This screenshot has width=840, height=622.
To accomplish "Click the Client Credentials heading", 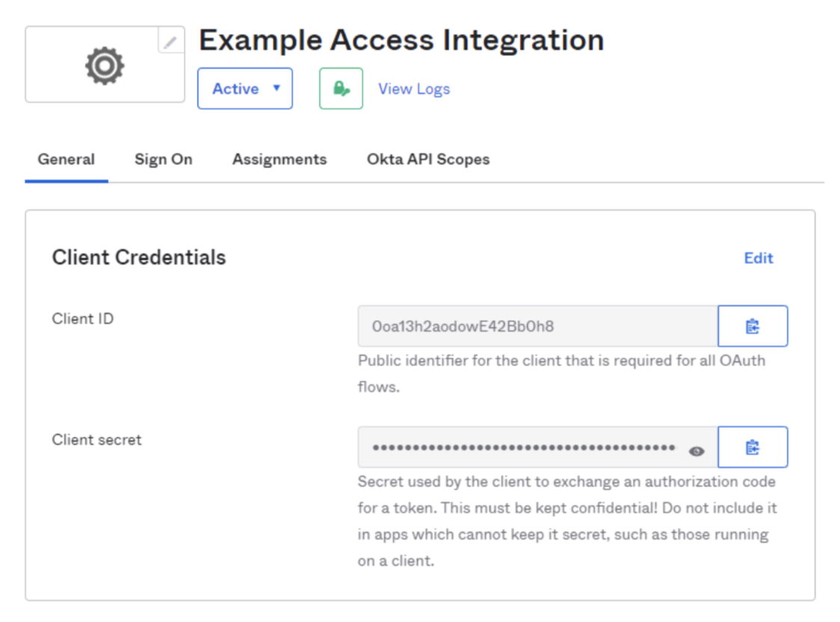I will tap(139, 258).
